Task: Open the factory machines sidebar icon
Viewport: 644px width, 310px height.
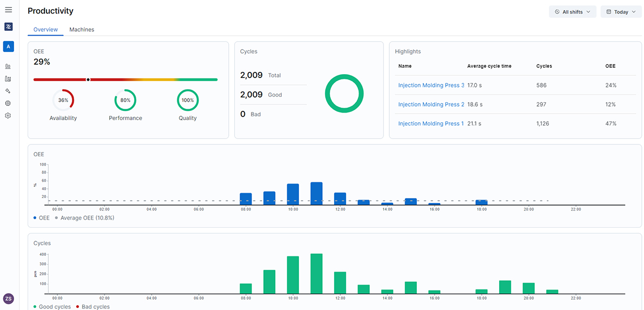Action: [x=8, y=78]
